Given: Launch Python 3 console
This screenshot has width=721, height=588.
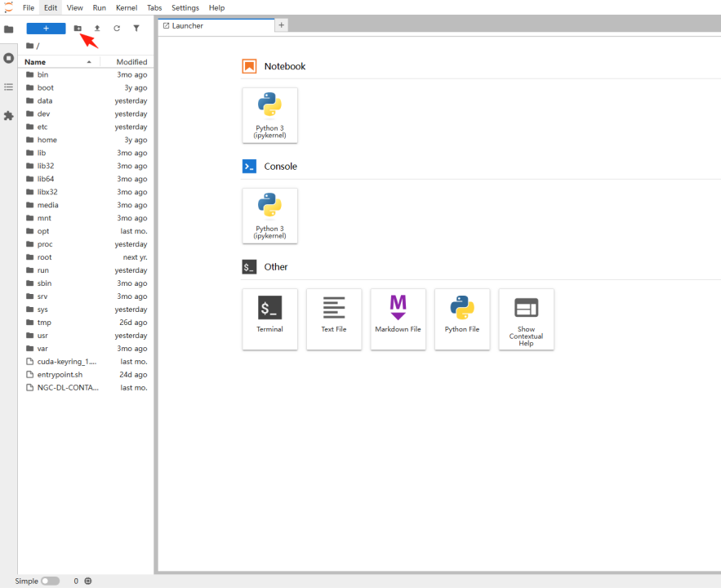Looking at the screenshot, I should click(270, 216).
